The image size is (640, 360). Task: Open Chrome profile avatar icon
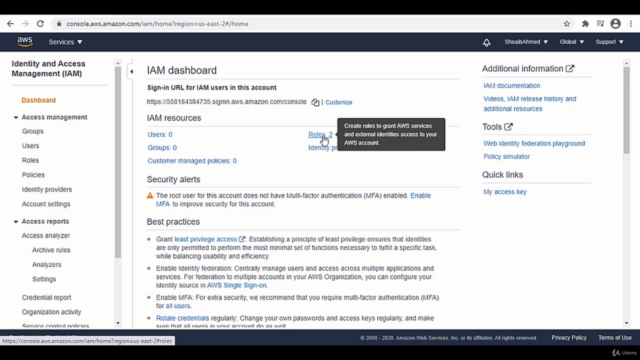click(616, 24)
